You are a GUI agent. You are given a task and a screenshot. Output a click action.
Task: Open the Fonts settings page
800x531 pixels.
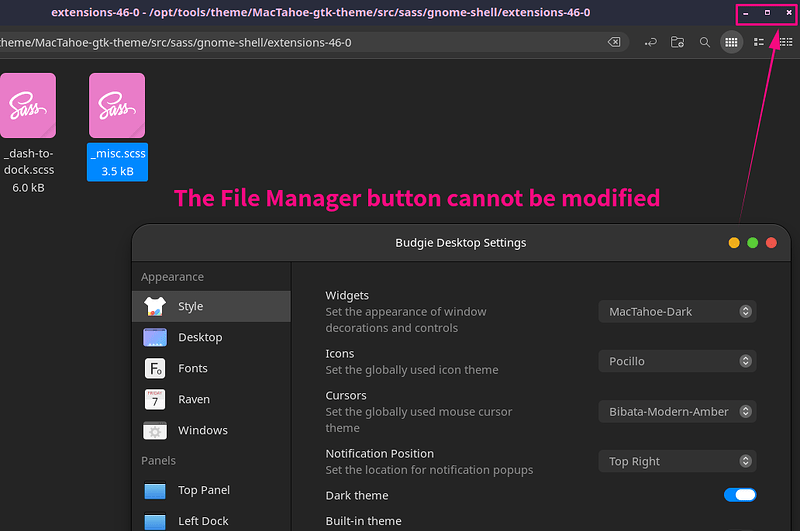point(211,368)
